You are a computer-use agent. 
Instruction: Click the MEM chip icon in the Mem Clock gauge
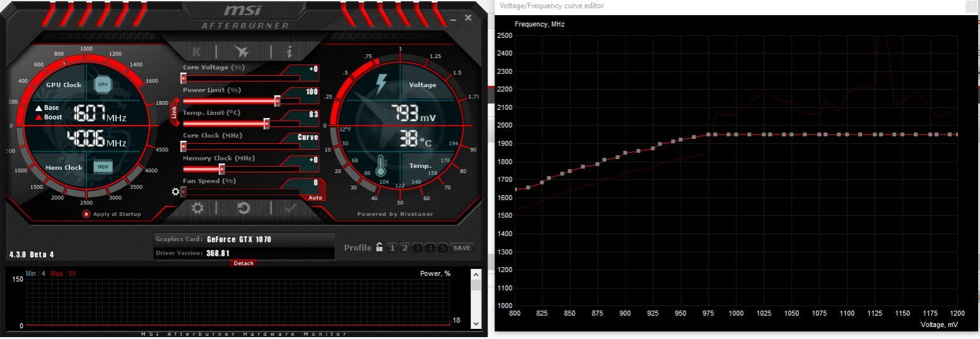(x=103, y=167)
